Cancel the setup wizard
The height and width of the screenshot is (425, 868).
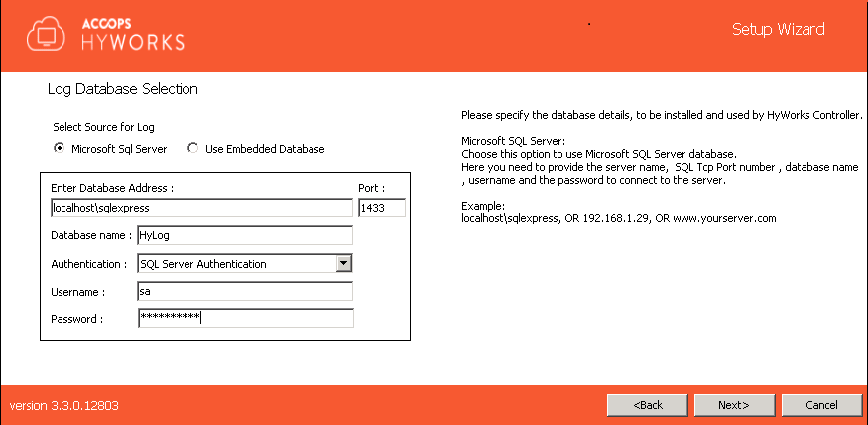click(821, 405)
